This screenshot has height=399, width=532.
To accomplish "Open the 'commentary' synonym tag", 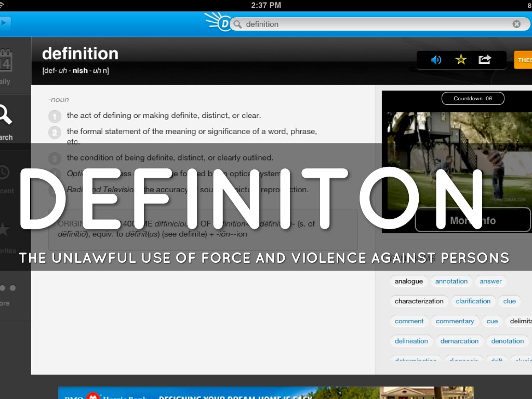I will point(455,321).
